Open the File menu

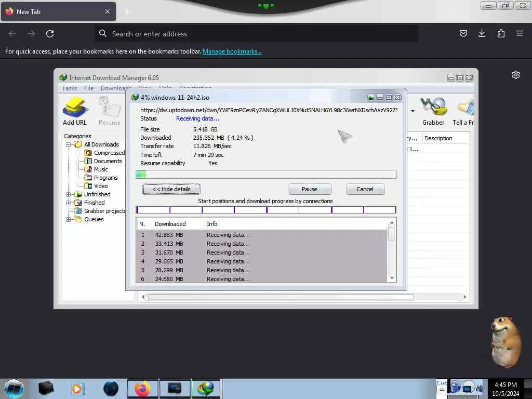pyautogui.click(x=89, y=88)
